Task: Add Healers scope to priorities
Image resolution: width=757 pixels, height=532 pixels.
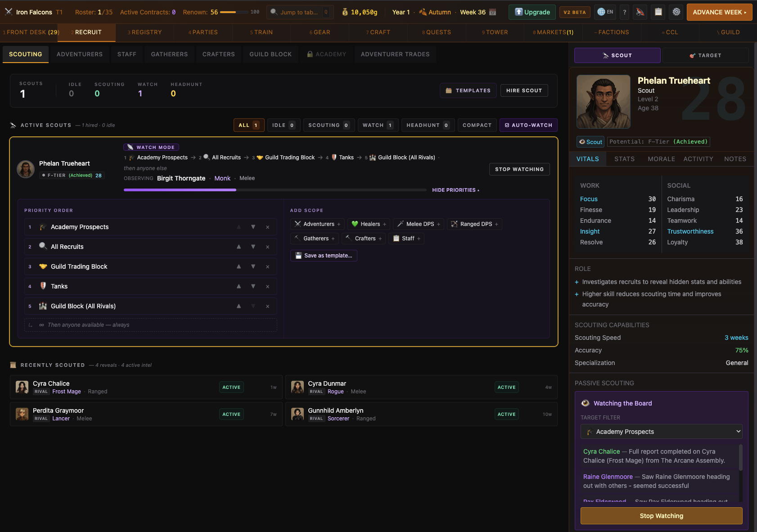Action: point(369,224)
